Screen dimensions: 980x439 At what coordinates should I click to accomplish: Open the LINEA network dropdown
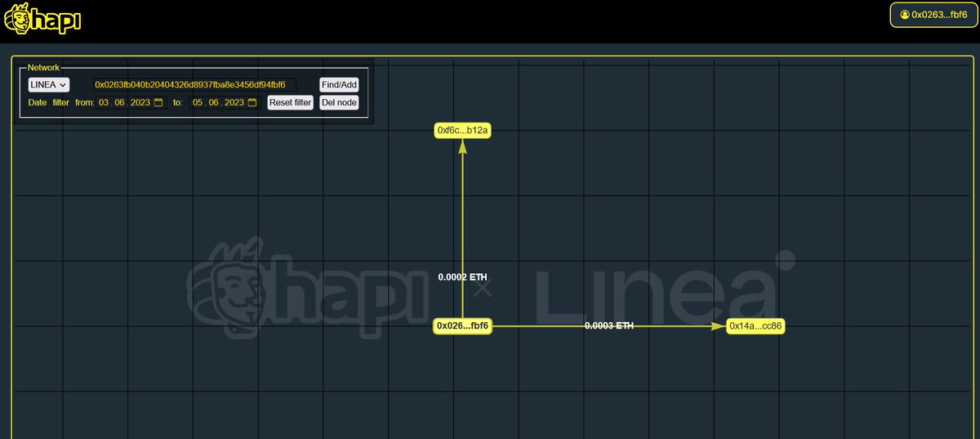pyautogui.click(x=49, y=84)
